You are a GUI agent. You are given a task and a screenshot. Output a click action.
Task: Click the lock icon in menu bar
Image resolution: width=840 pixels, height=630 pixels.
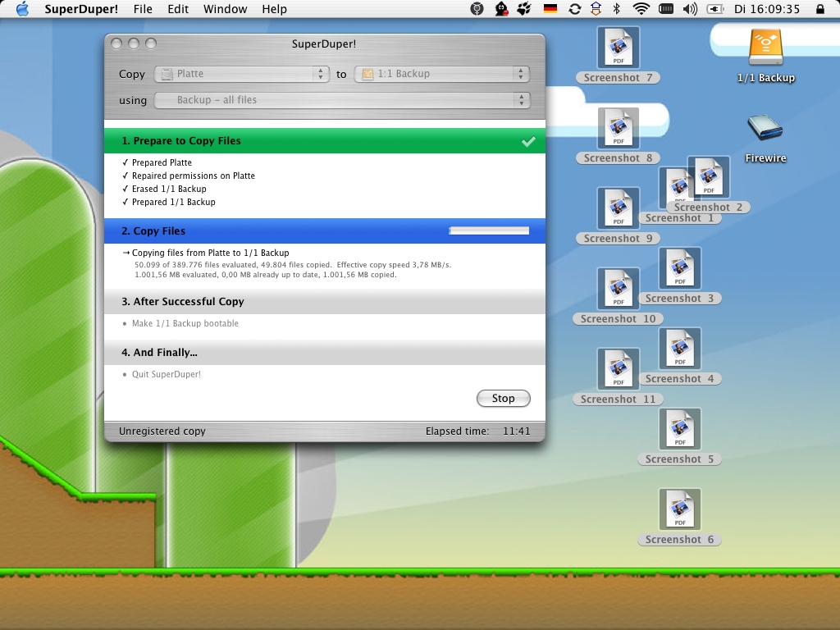click(820, 9)
